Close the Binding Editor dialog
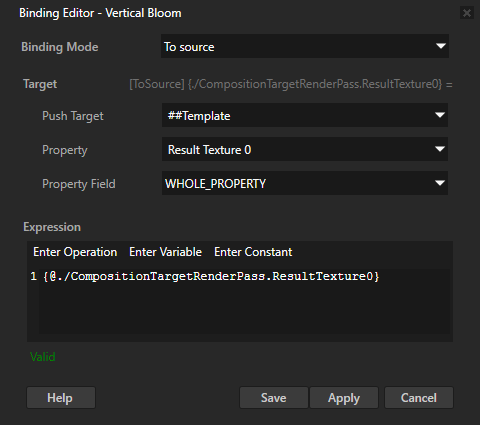480x425 pixels. click(467, 13)
